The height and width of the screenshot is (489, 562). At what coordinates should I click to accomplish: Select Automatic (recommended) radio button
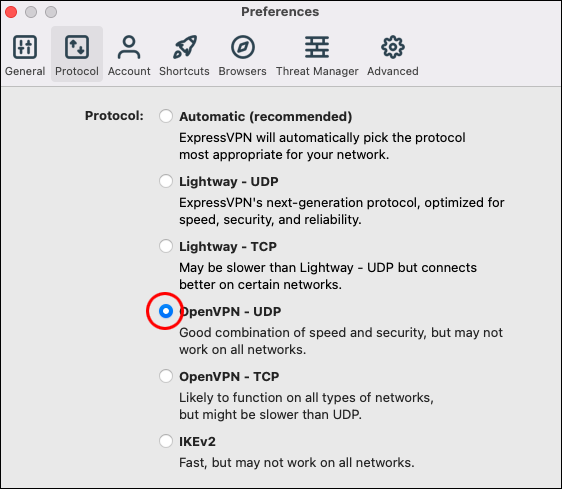coord(166,116)
